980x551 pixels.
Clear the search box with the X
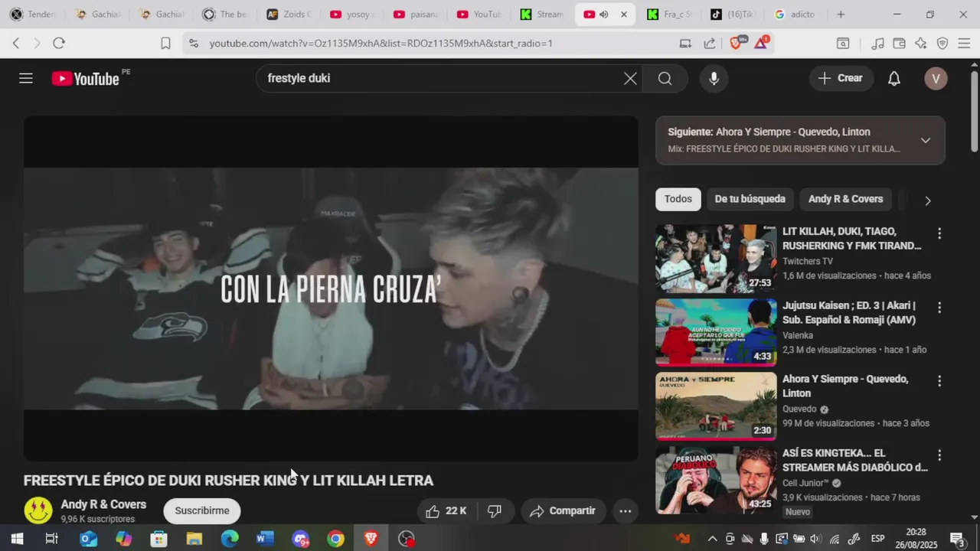pos(630,78)
